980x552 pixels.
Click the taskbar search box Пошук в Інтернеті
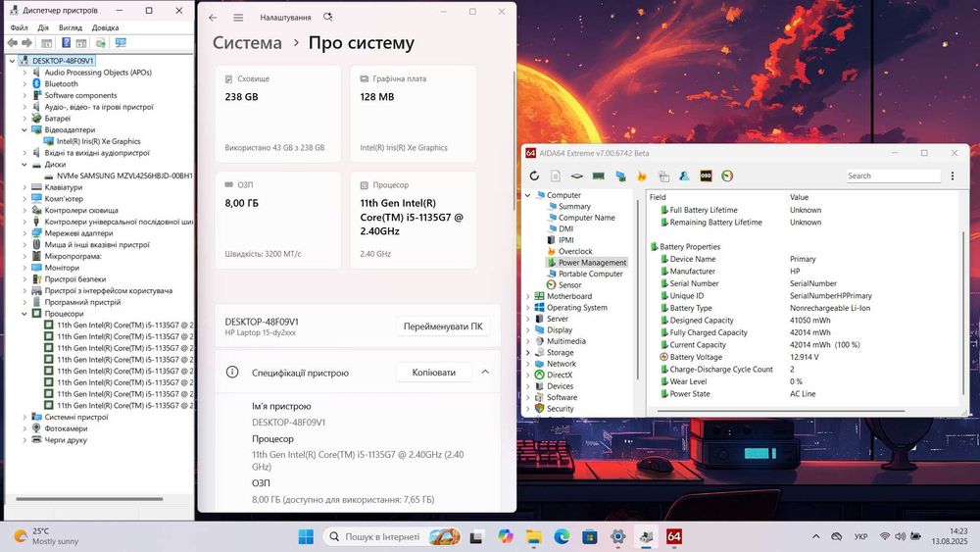[x=393, y=536]
